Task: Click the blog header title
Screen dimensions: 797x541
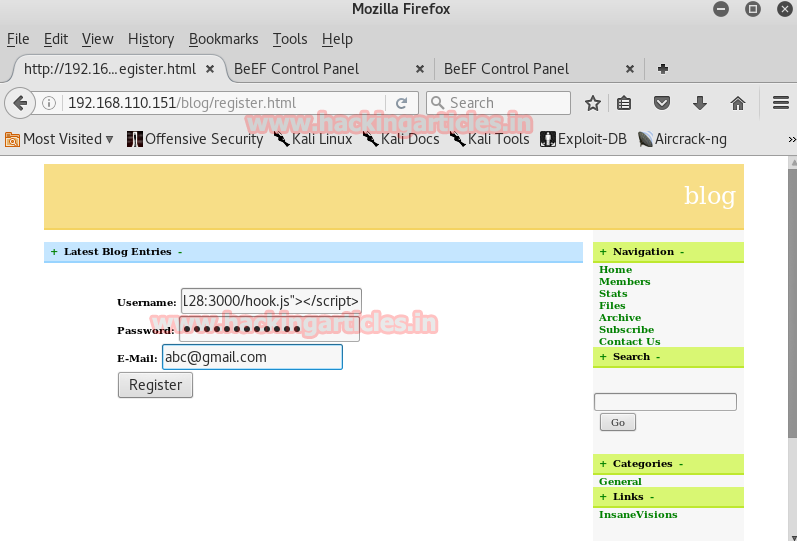Action: (710, 196)
